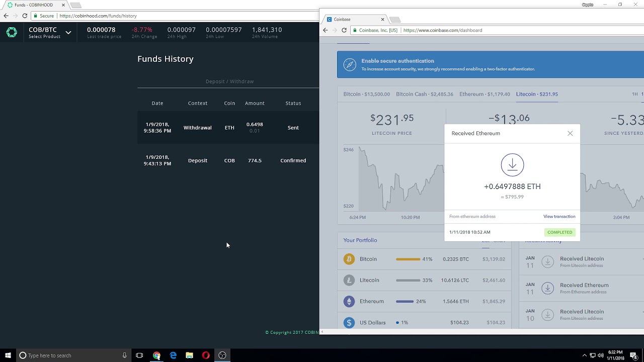
Task: Click the Bitcoin coin icon in portfolio
Action: click(x=349, y=259)
